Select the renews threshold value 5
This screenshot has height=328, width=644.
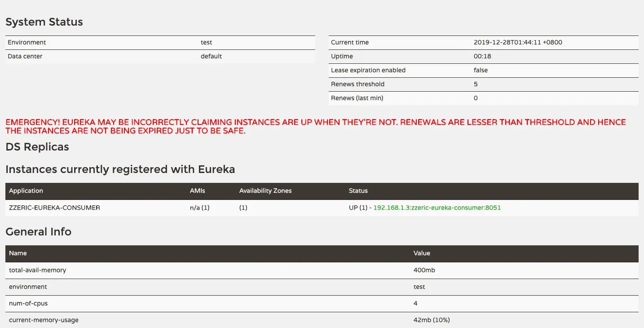[476, 84]
